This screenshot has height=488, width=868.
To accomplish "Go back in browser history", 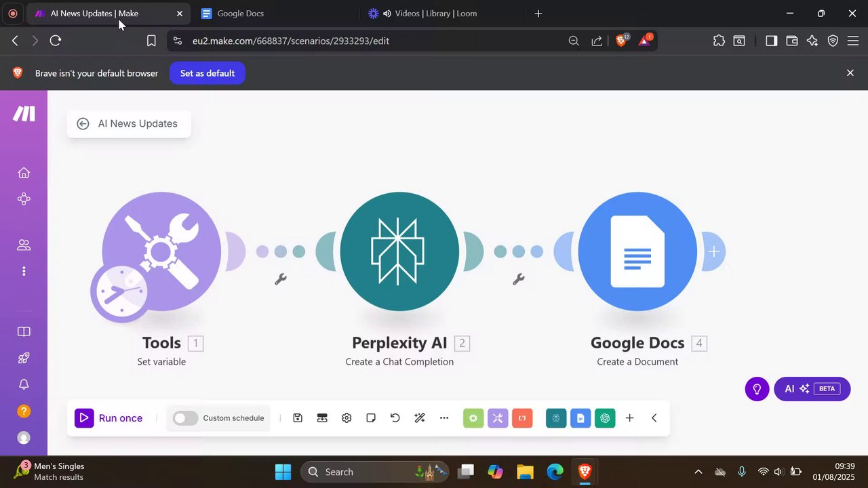I will point(15,41).
